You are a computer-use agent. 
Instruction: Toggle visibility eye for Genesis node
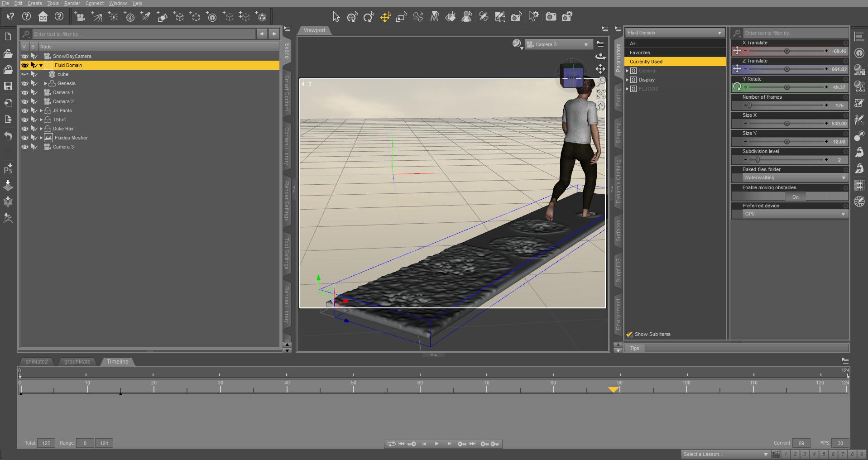coord(25,83)
